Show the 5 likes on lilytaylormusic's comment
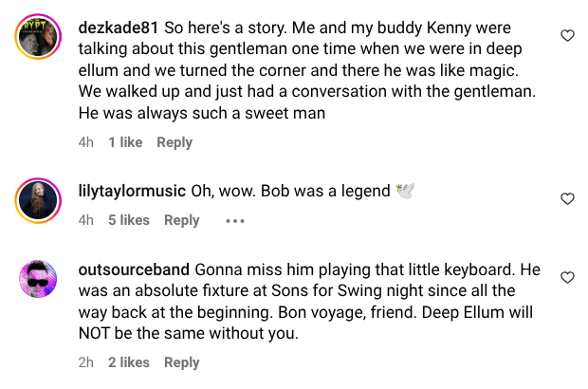588x389 pixels. 129,220
